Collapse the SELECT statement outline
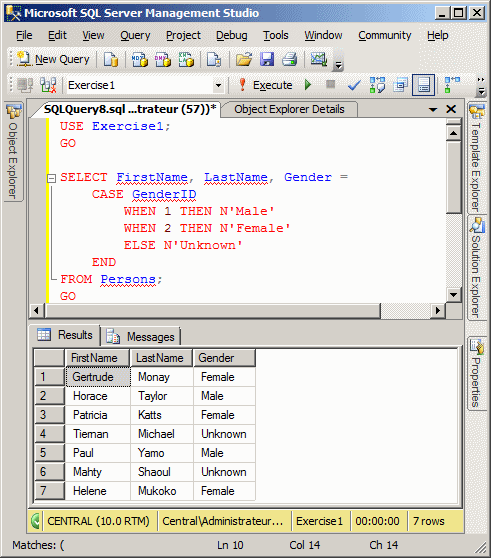The width and height of the screenshot is (491, 558). click(52, 178)
